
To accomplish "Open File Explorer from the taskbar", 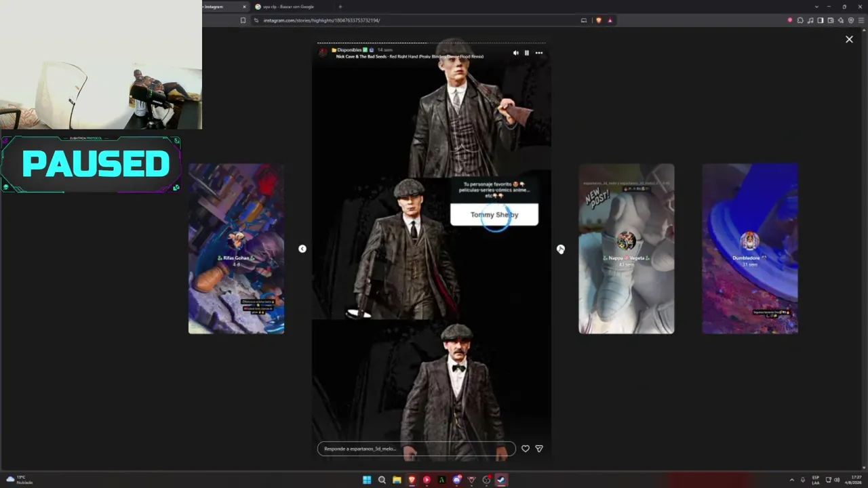I will pos(397,480).
